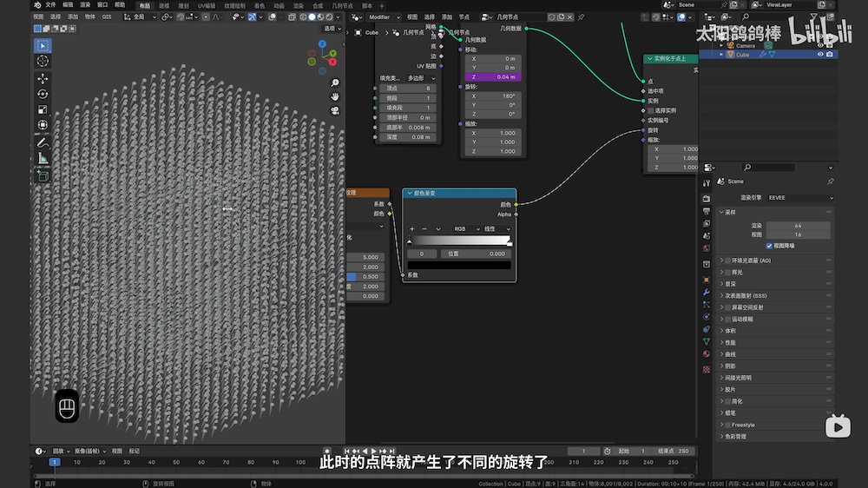The height and width of the screenshot is (488, 868).
Task: Open the Output properties tab
Action: click(x=707, y=211)
